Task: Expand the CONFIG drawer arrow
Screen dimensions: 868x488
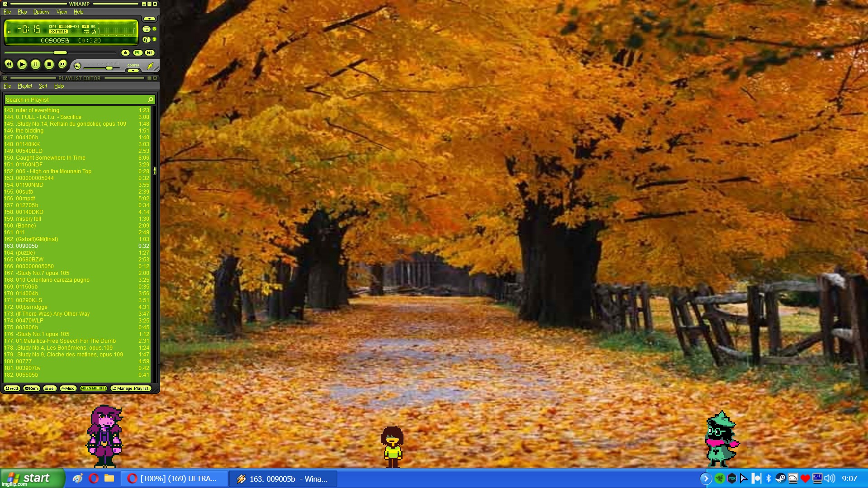Action: (x=133, y=71)
